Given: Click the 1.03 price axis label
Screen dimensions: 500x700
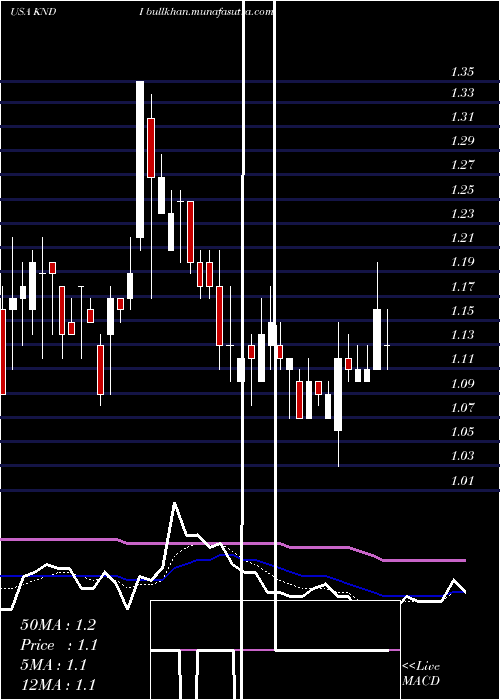Looking at the screenshot, I should point(462,456).
